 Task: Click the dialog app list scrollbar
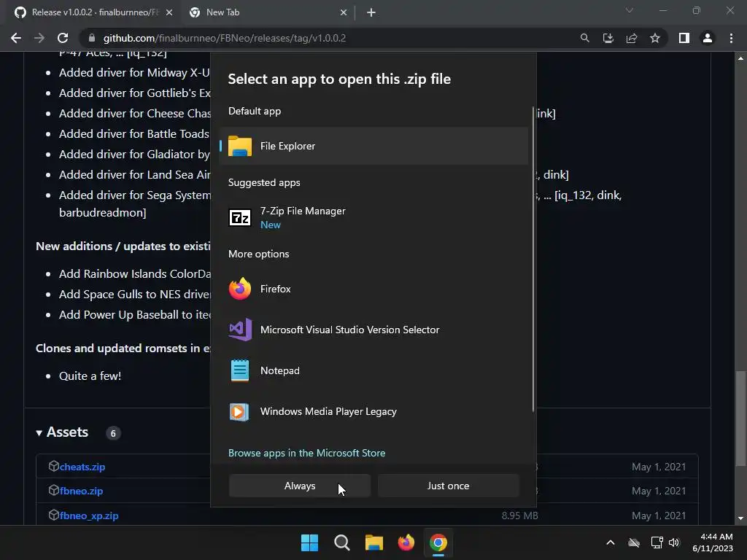[533, 259]
